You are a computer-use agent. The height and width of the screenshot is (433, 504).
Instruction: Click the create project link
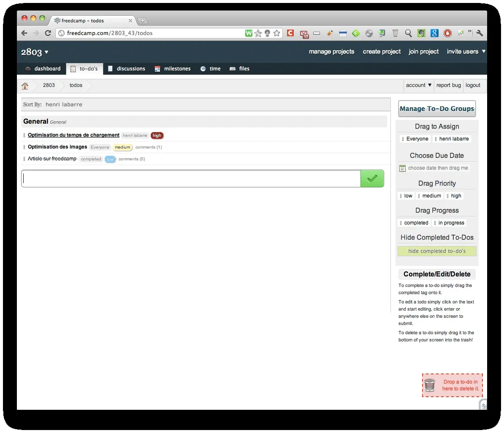382,51
